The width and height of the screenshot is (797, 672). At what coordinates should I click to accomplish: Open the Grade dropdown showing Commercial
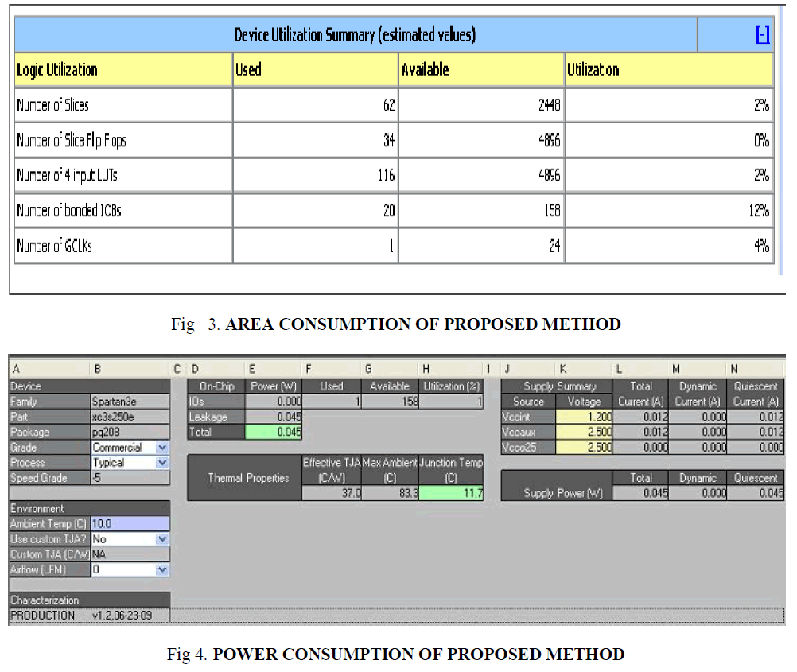(162, 448)
